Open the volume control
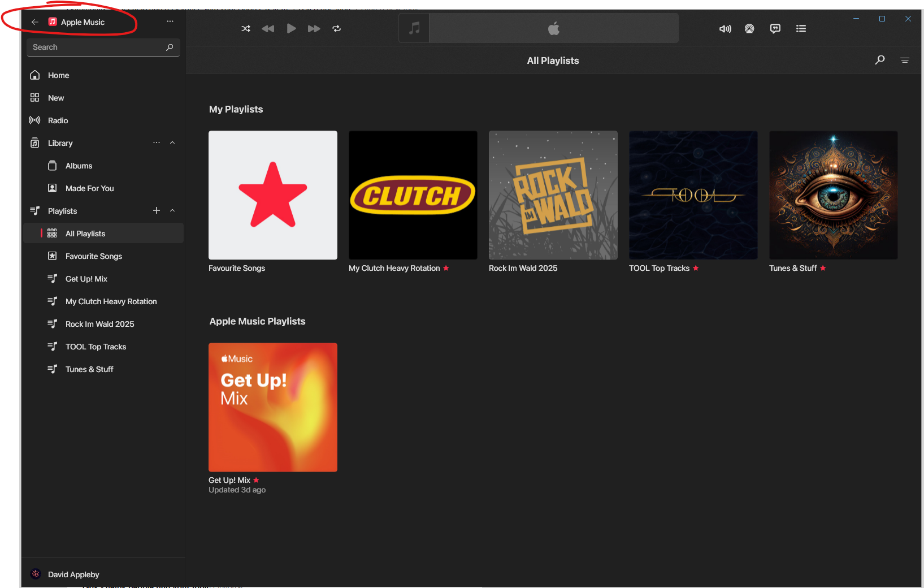 point(725,29)
